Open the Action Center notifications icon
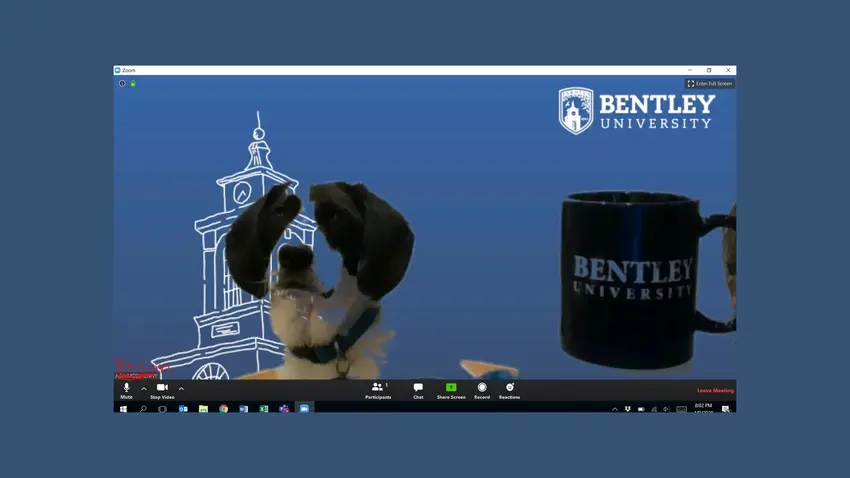Image resolution: width=850 pixels, height=478 pixels. tap(725, 409)
